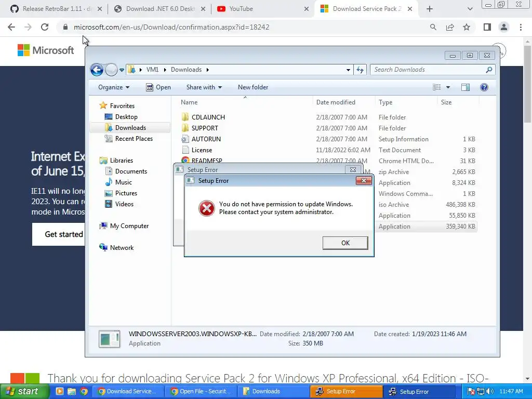This screenshot has height=399, width=532.
Task: Reload the Microsoft page
Action: (x=45, y=27)
